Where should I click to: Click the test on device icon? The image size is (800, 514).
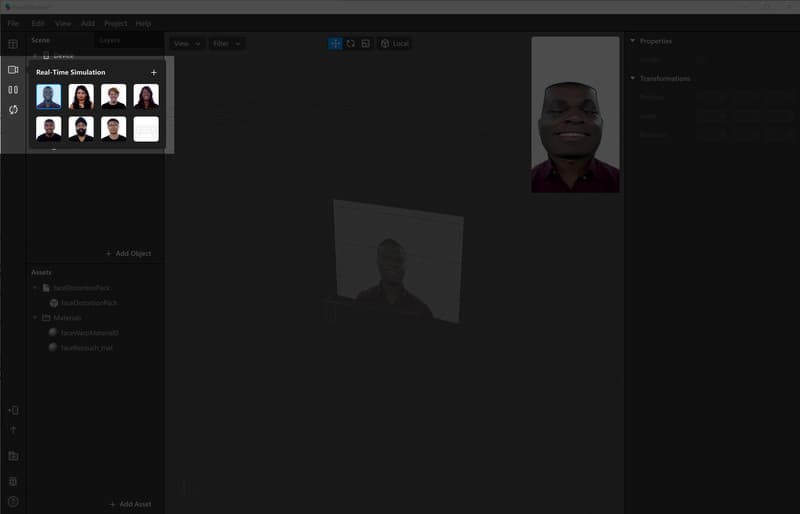click(13, 410)
